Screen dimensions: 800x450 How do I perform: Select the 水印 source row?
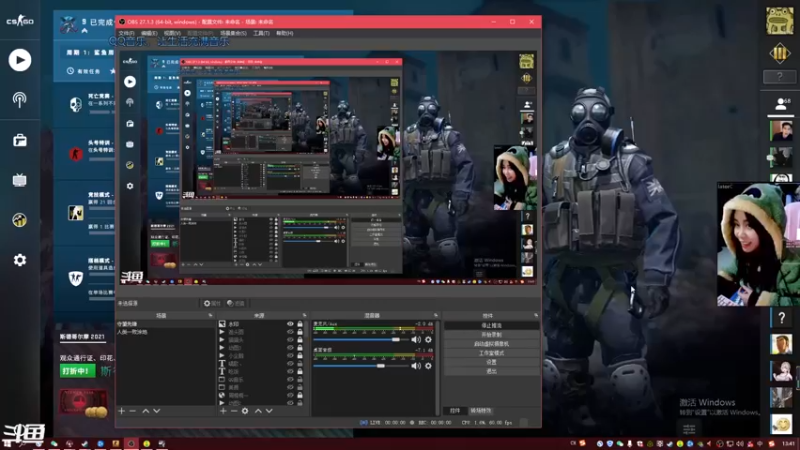pos(260,324)
